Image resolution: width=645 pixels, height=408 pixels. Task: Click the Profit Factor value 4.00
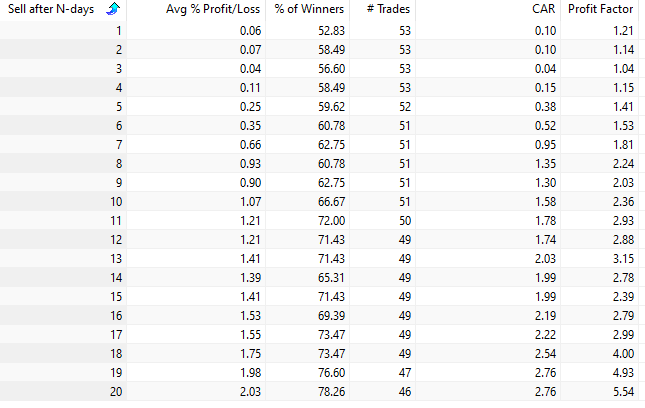pyautogui.click(x=621, y=353)
